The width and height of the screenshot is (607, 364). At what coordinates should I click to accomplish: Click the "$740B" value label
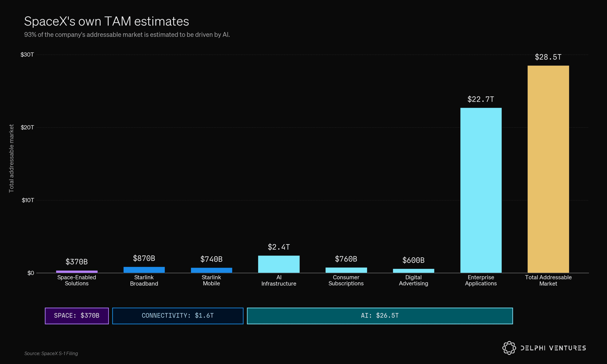(x=212, y=259)
